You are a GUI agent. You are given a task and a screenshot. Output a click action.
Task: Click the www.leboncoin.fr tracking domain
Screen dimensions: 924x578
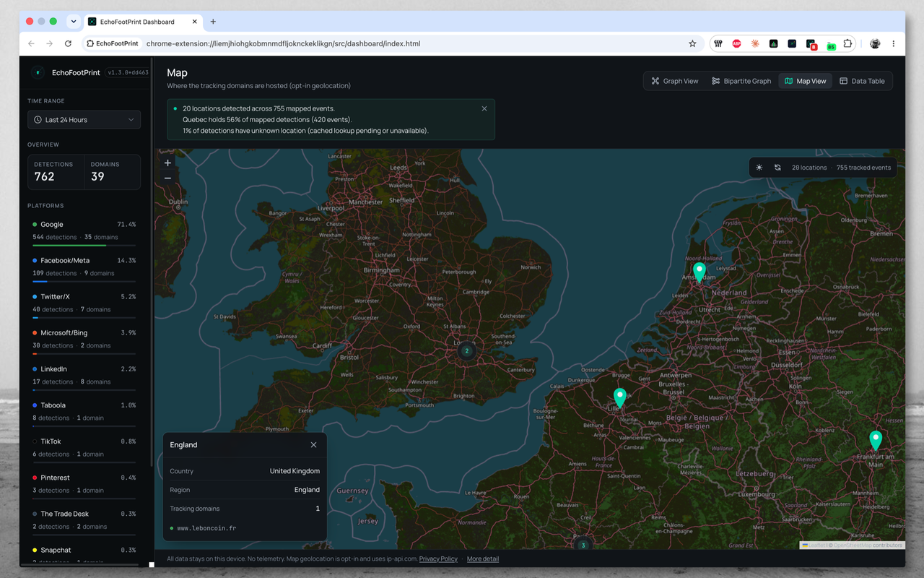pos(206,528)
